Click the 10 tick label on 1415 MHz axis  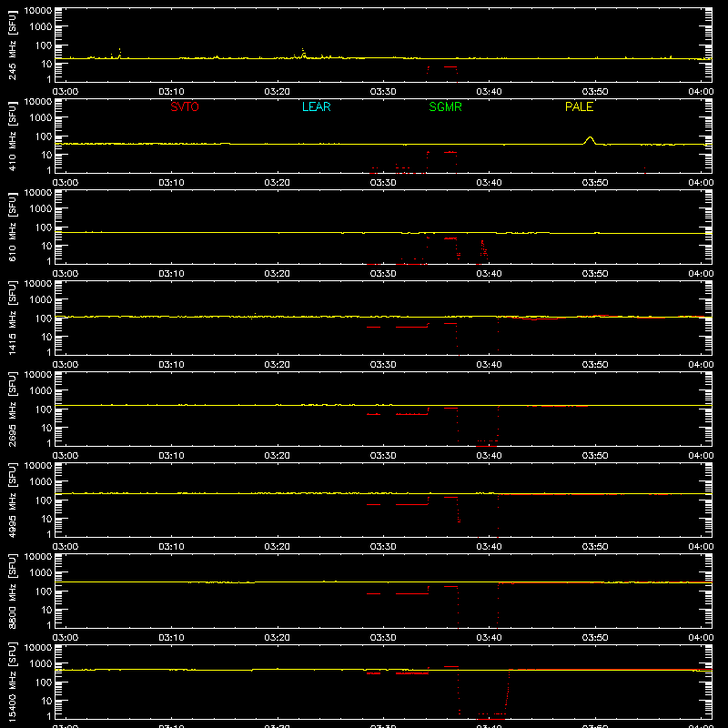point(46,337)
